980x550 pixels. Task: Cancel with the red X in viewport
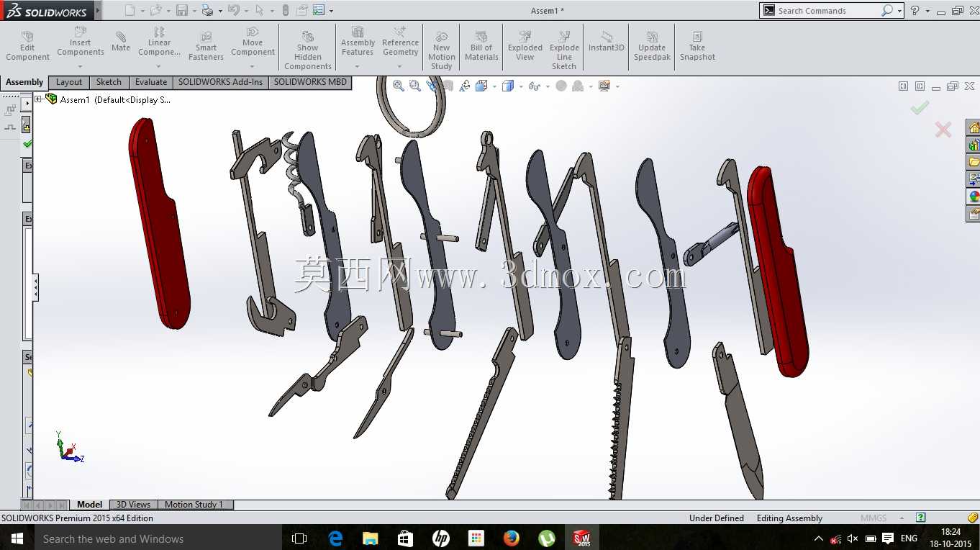[x=943, y=130]
